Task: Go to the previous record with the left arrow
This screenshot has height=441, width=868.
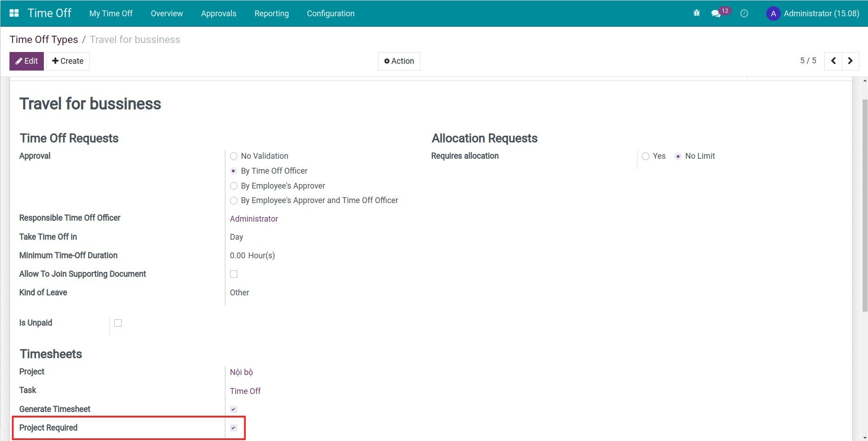Action: tap(833, 61)
